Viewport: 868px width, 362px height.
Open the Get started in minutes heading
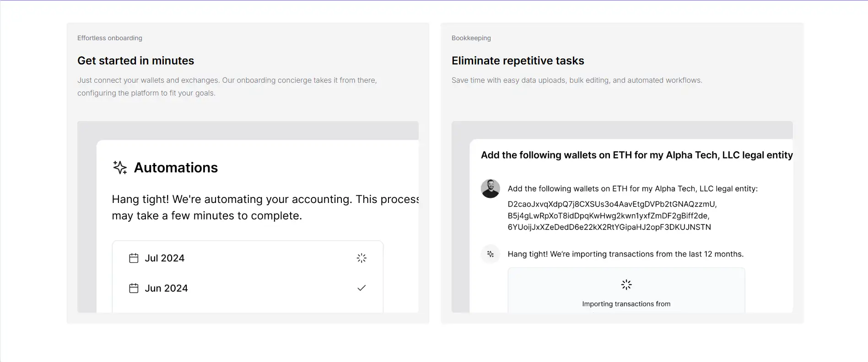pos(135,61)
